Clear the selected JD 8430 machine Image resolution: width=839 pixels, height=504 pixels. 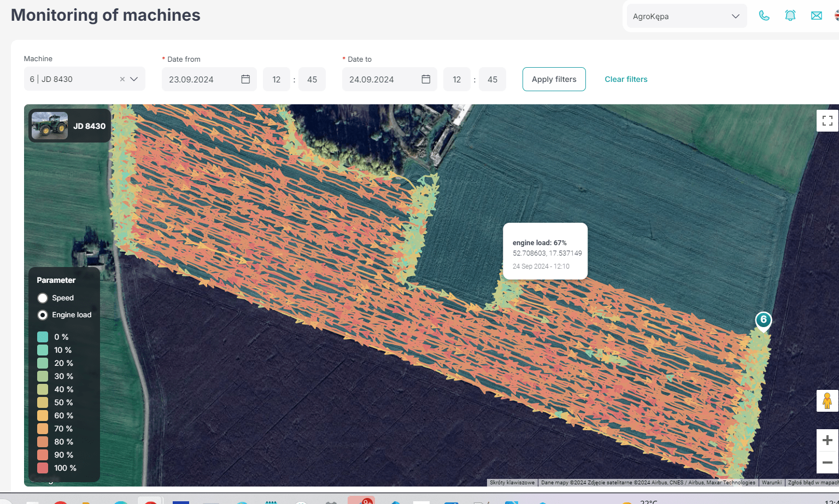click(x=122, y=79)
